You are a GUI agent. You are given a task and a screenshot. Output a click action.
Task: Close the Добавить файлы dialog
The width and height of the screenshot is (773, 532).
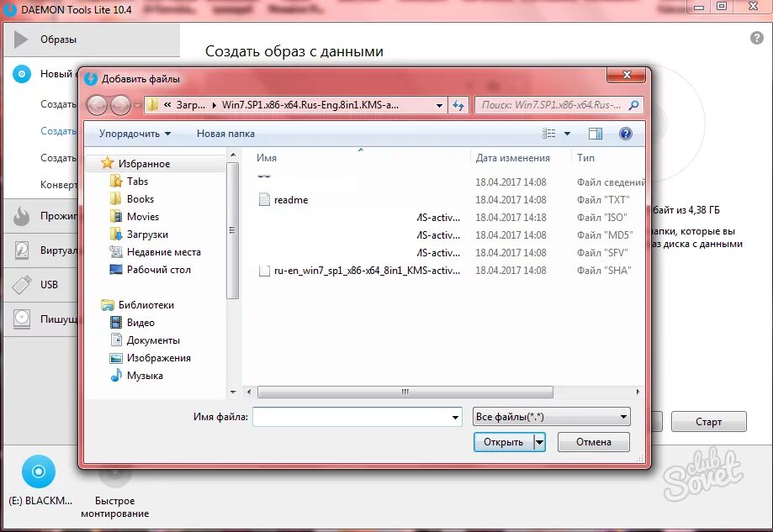point(627,75)
